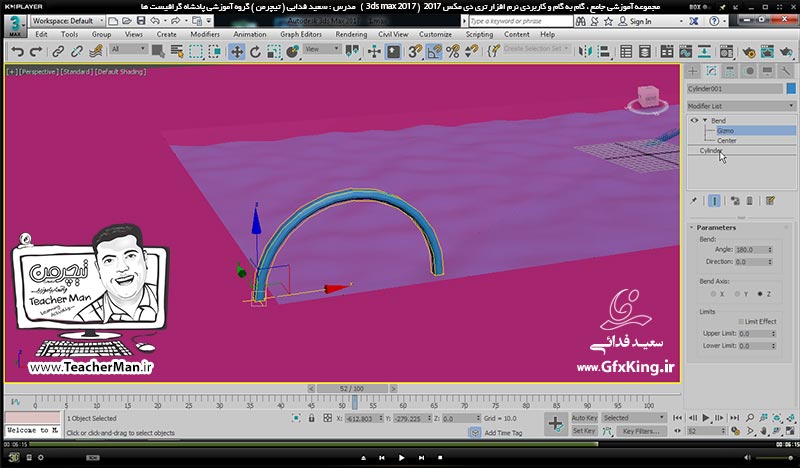Click Configure Modifier Sets icon
The image size is (800, 468).
click(770, 201)
